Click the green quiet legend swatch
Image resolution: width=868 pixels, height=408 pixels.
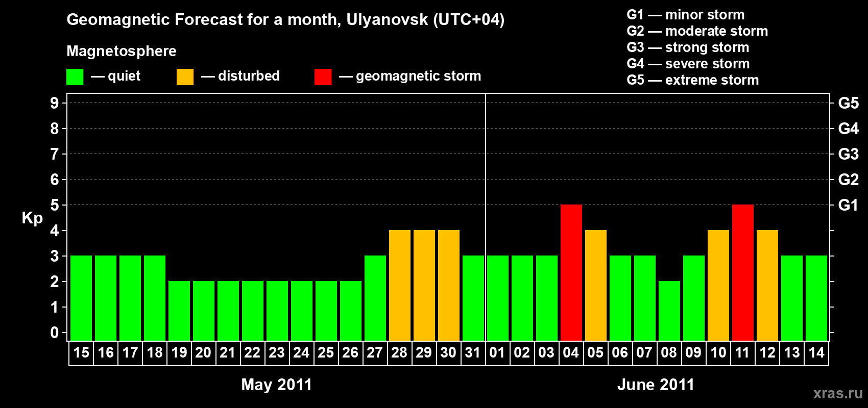(x=75, y=77)
